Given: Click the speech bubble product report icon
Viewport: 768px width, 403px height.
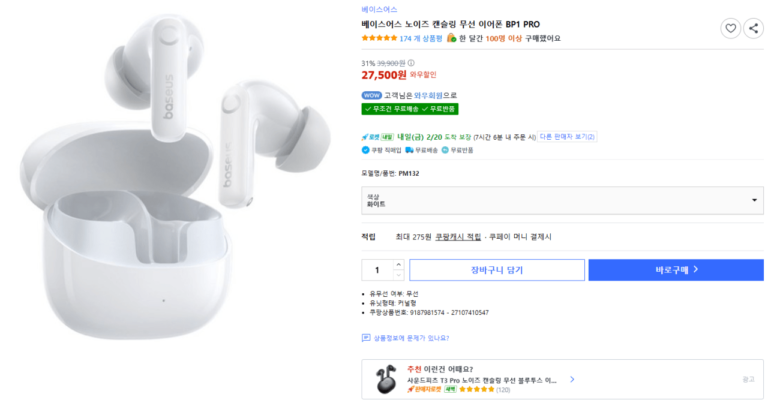Looking at the screenshot, I should coord(366,338).
